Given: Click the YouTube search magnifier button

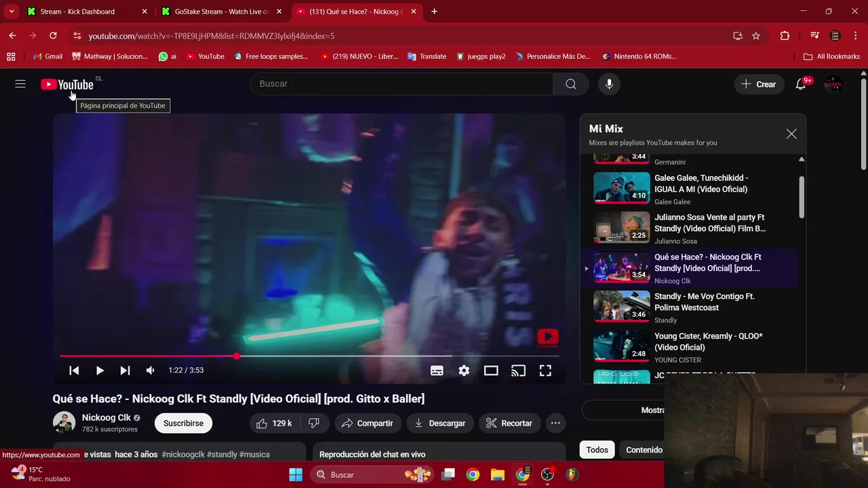Looking at the screenshot, I should tap(571, 84).
